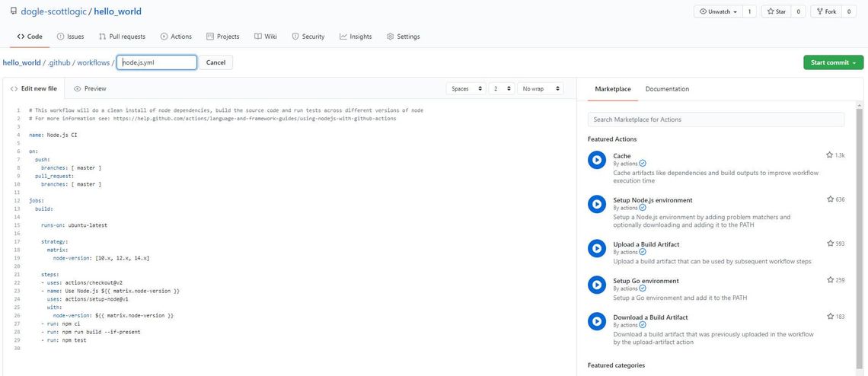Open the Documentation tab
This screenshot has width=868, height=376.
[x=667, y=89]
